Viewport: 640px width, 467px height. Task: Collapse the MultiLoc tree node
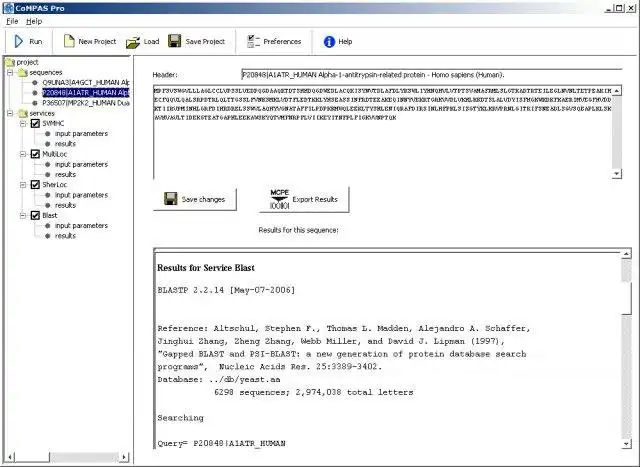[23, 154]
